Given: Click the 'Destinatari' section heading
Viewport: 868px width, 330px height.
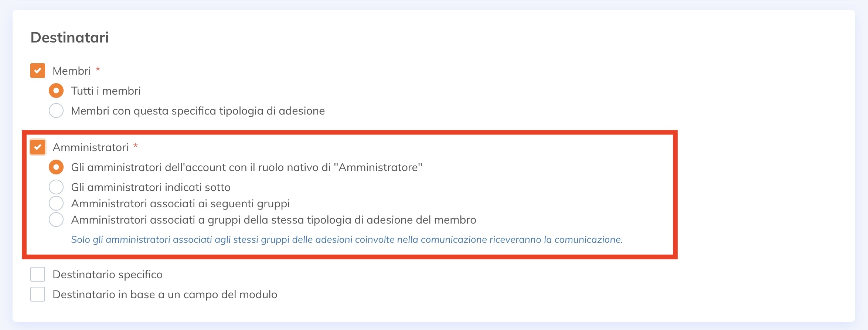Looking at the screenshot, I should tap(69, 37).
